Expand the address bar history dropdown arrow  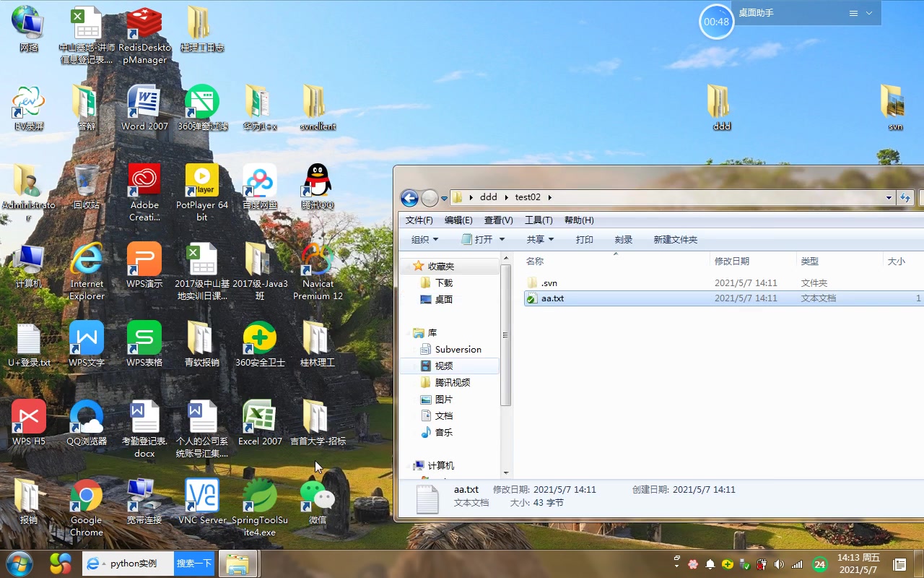889,197
